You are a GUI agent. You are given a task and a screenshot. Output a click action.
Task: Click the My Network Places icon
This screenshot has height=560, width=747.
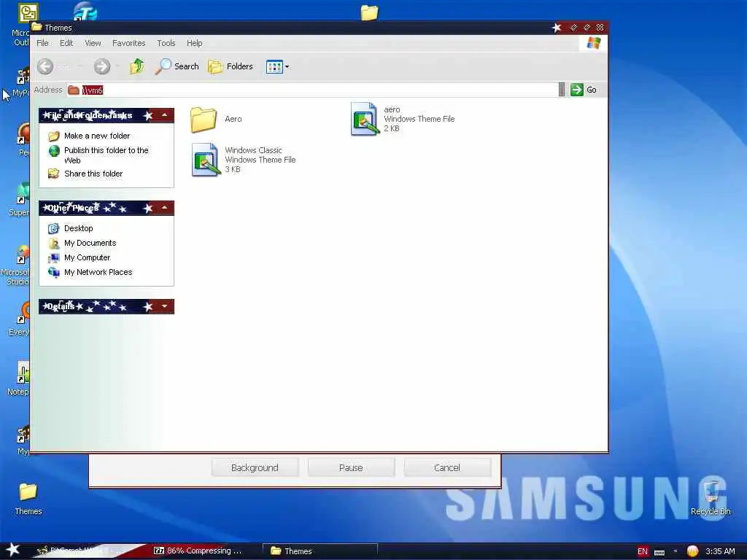(x=54, y=273)
